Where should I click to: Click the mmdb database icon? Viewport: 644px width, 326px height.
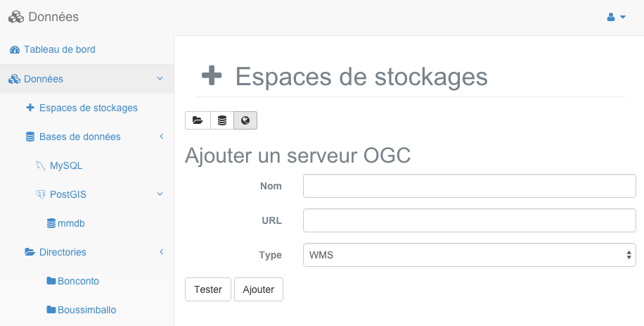click(51, 223)
